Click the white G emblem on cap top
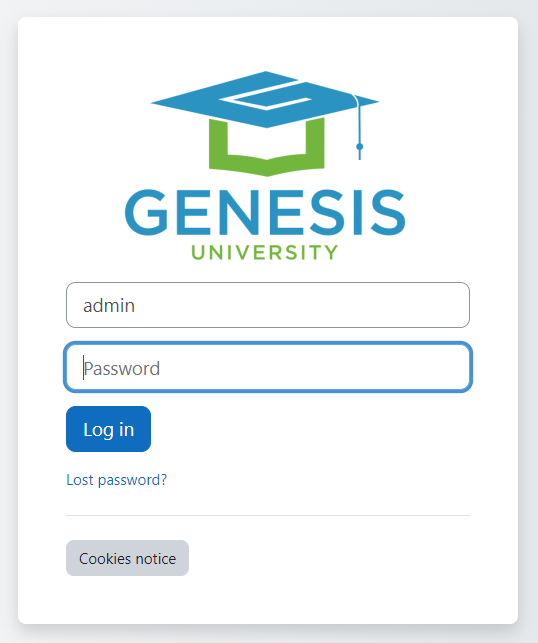 pyautogui.click(x=266, y=96)
